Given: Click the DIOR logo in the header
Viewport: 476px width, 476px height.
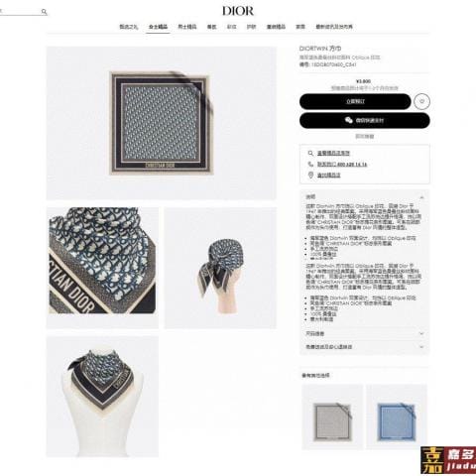Looking at the screenshot, I should [238, 11].
